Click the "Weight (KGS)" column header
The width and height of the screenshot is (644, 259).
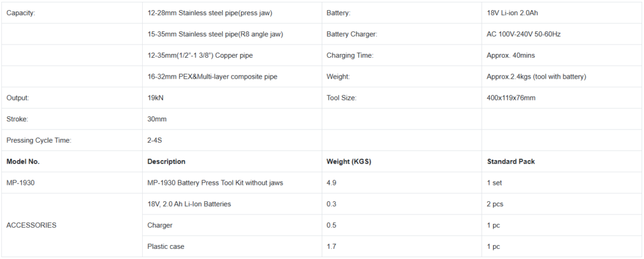click(348, 162)
